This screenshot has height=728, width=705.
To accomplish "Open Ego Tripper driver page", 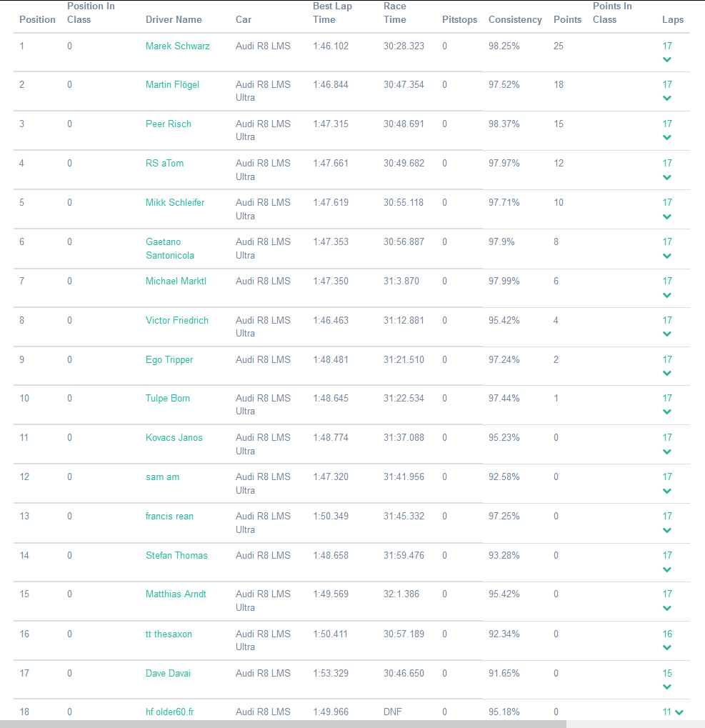I will 169,360.
